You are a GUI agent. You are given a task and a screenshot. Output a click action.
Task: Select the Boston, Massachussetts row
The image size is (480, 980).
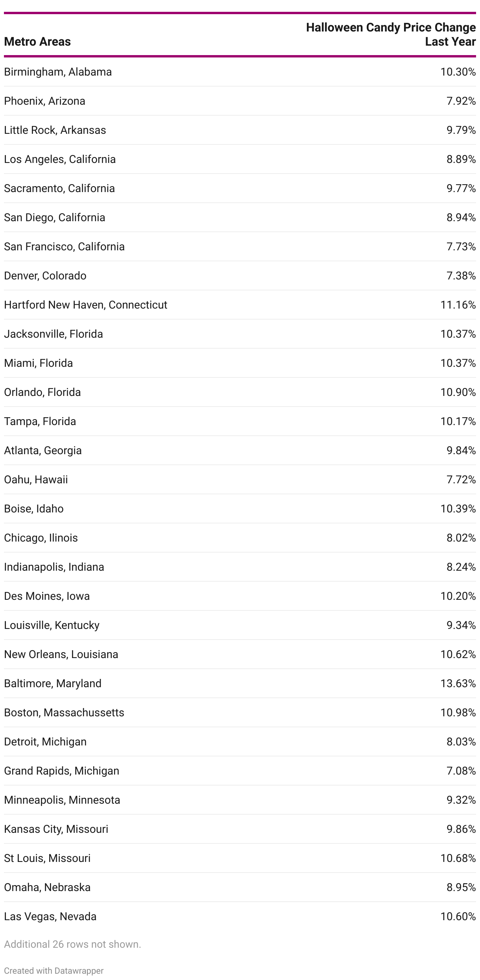point(240,713)
